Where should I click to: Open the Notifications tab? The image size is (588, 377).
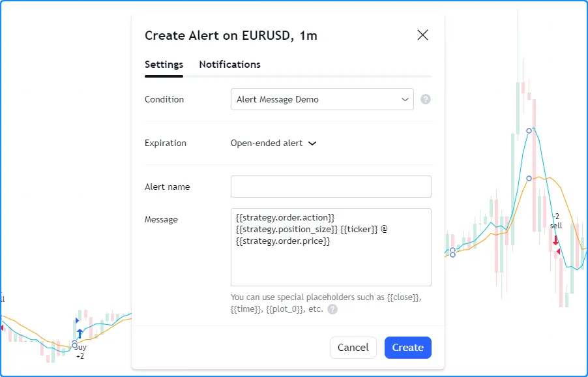tap(229, 65)
